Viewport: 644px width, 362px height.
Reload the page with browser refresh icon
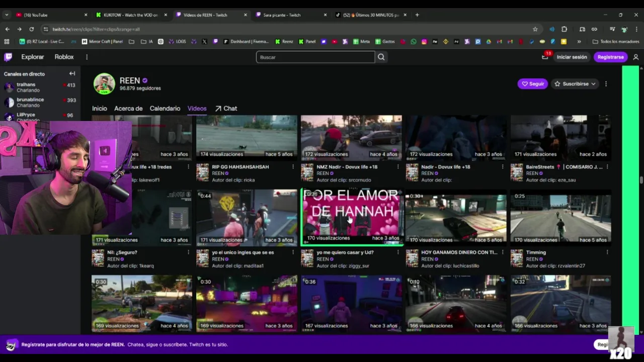31,29
